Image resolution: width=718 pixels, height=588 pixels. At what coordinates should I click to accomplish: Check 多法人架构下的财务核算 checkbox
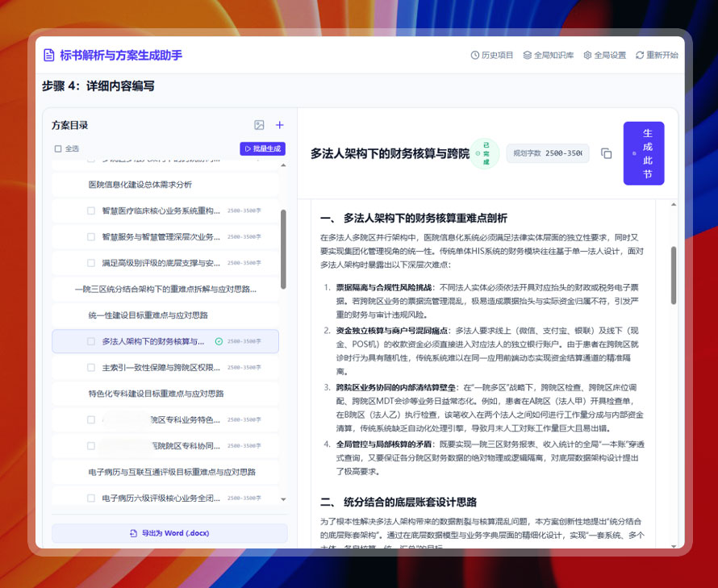(91, 341)
